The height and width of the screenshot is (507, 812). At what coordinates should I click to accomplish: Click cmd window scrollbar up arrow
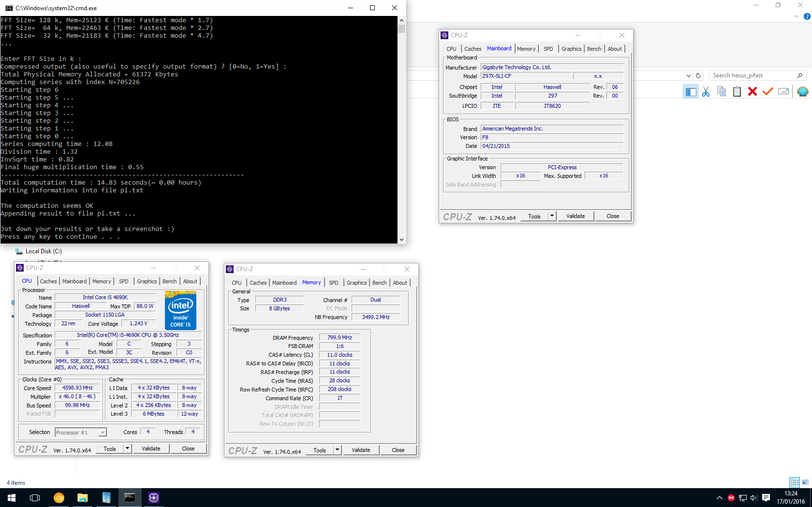click(401, 21)
